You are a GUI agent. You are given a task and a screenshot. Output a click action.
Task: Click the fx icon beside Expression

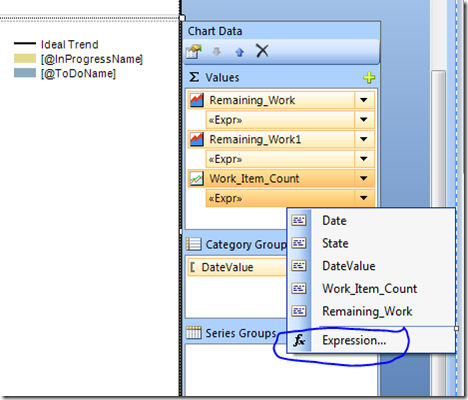[299, 340]
